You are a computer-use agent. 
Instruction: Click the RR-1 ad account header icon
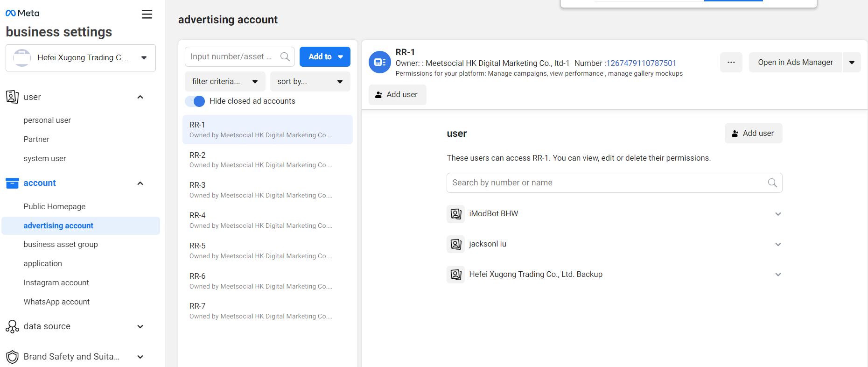click(380, 62)
